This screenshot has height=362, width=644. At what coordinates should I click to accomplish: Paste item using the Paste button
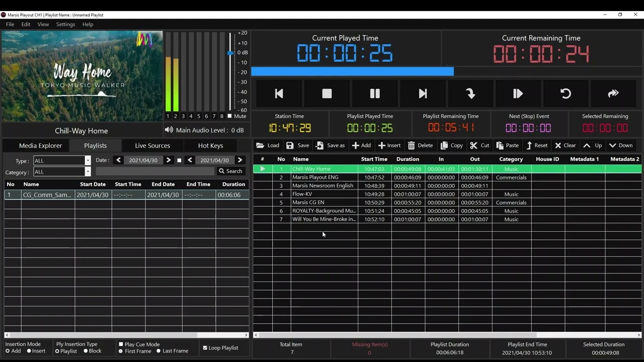508,145
